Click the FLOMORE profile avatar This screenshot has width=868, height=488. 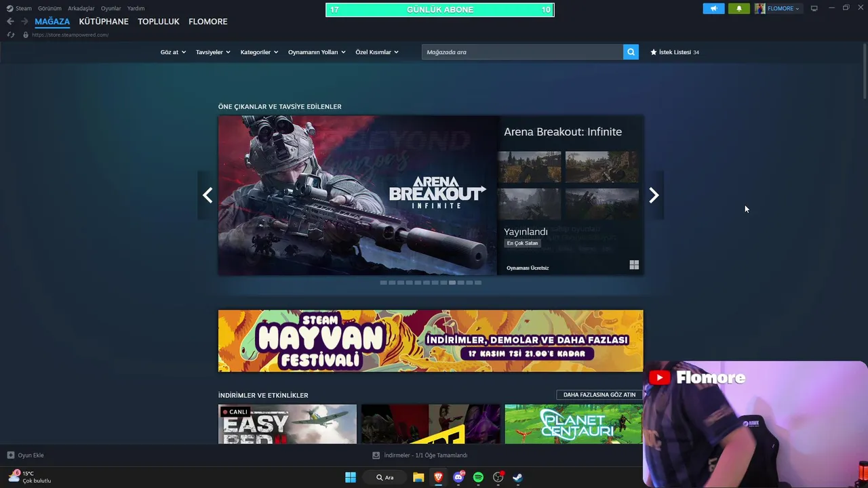(x=760, y=8)
